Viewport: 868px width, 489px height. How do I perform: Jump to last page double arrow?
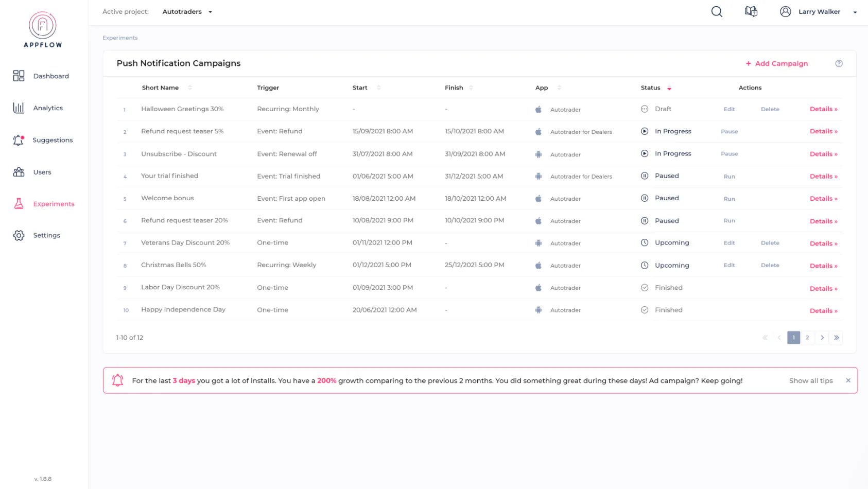(x=836, y=338)
